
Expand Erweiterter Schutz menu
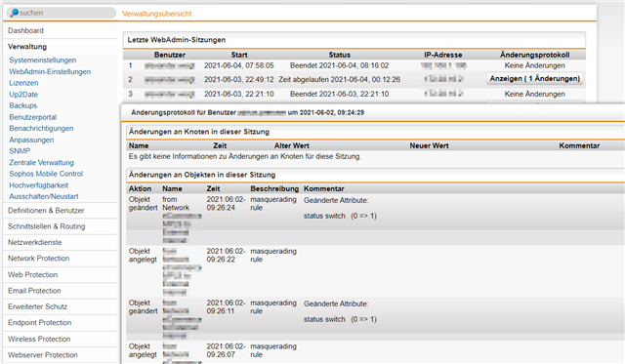coord(37,306)
